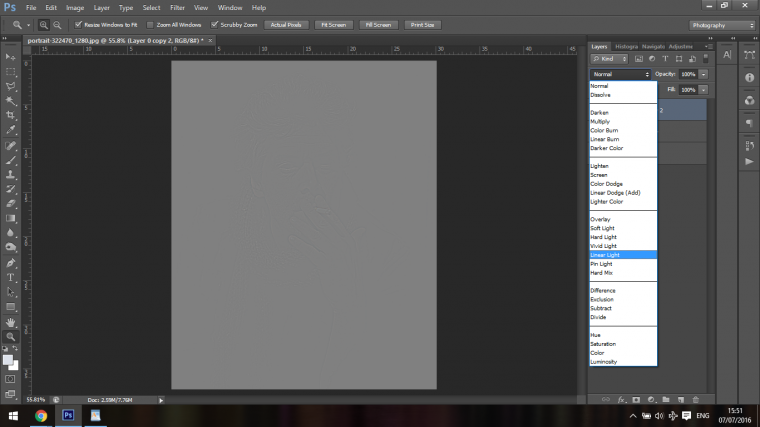Click the Actual Pixels button
Viewport: 760px width, 427px height.
[286, 25]
